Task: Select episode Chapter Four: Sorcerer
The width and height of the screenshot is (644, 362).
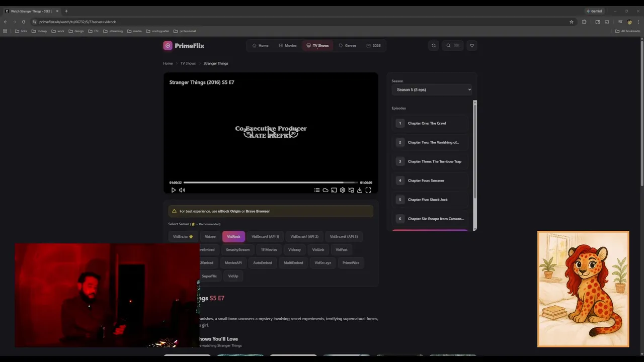Action: coord(431,180)
